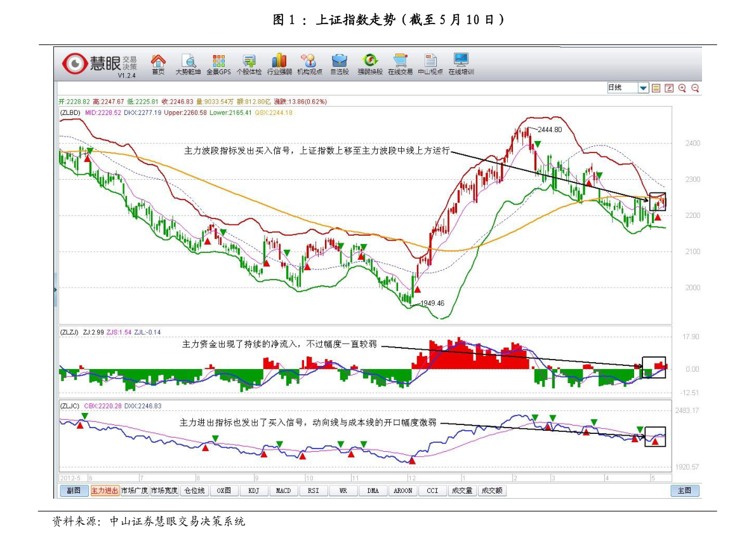
Task: Open 行业强弱 bar chart icon
Action: pos(279,64)
